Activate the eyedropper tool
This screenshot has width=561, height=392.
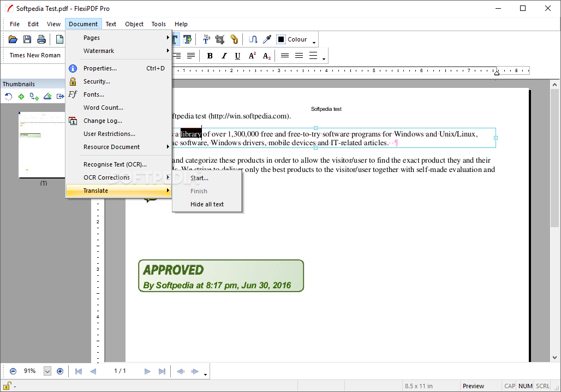point(267,39)
